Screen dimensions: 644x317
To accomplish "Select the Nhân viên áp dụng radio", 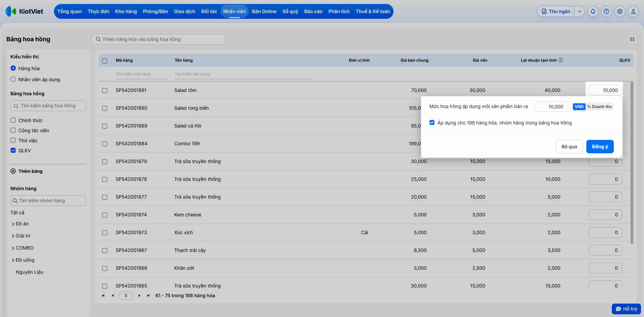I will (13, 79).
